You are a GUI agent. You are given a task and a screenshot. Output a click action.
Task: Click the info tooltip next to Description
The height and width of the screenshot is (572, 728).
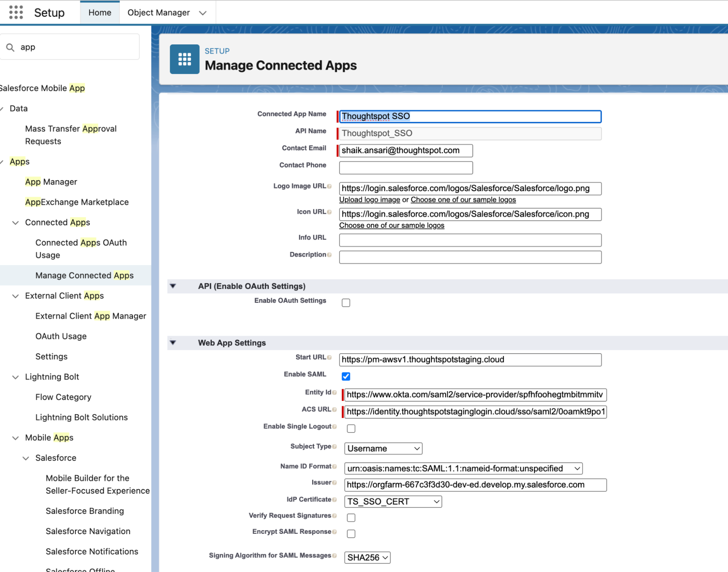[330, 255]
